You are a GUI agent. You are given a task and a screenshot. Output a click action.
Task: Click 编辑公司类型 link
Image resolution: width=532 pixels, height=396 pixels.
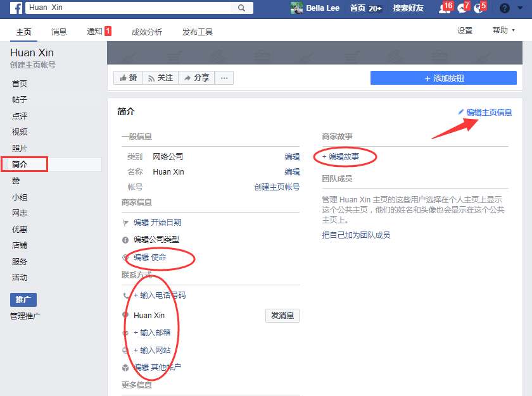156,240
